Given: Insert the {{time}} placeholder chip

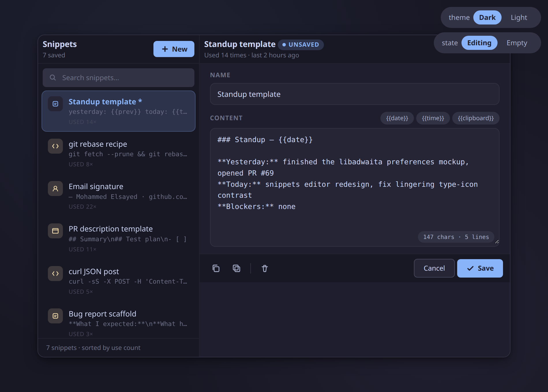Looking at the screenshot, I should 433,118.
